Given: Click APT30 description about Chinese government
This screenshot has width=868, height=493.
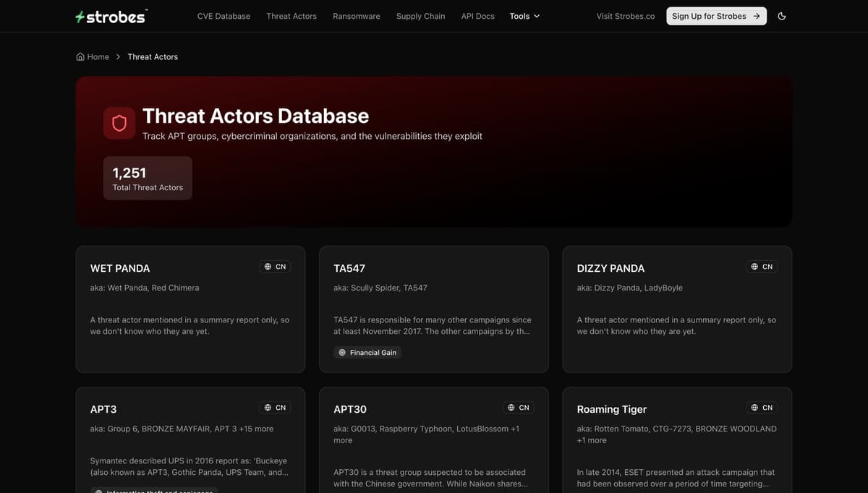Looking at the screenshot, I should [x=431, y=478].
